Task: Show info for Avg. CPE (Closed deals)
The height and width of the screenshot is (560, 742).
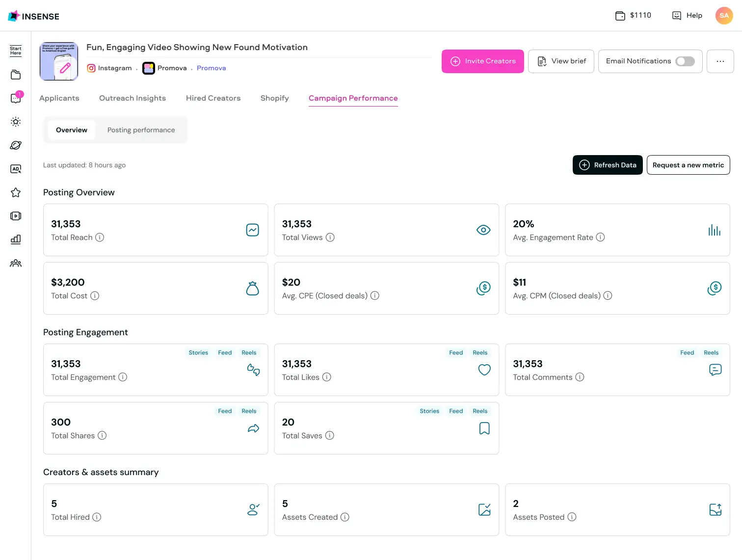Action: [x=375, y=296]
